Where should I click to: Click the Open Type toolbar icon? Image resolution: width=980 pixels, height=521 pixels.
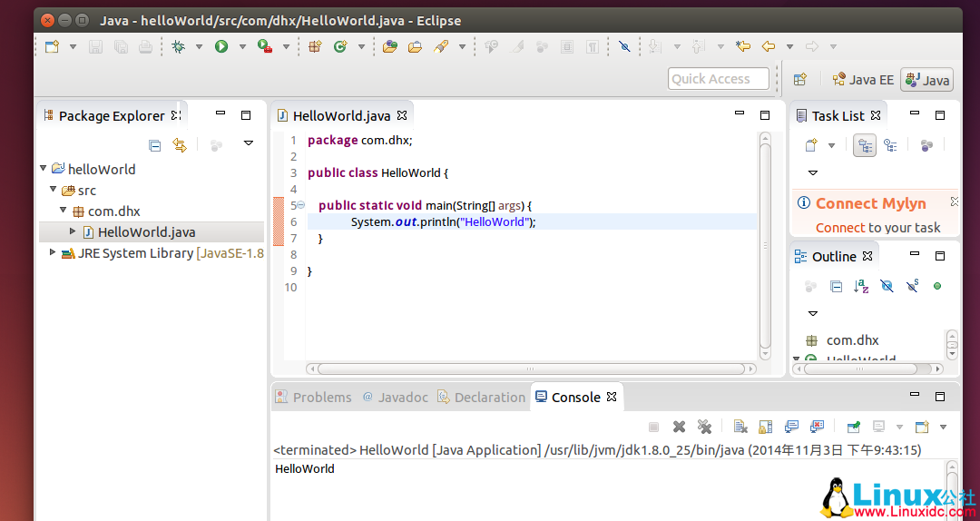[x=390, y=46]
